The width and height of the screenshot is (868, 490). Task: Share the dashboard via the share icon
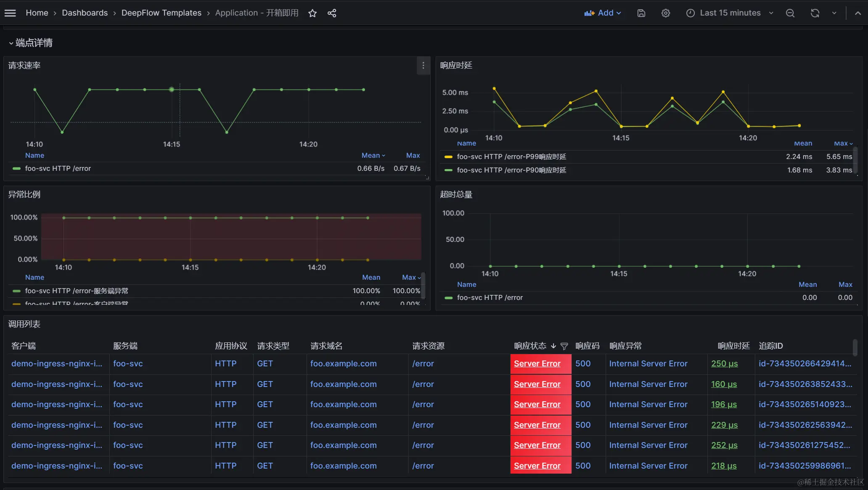[x=332, y=13]
